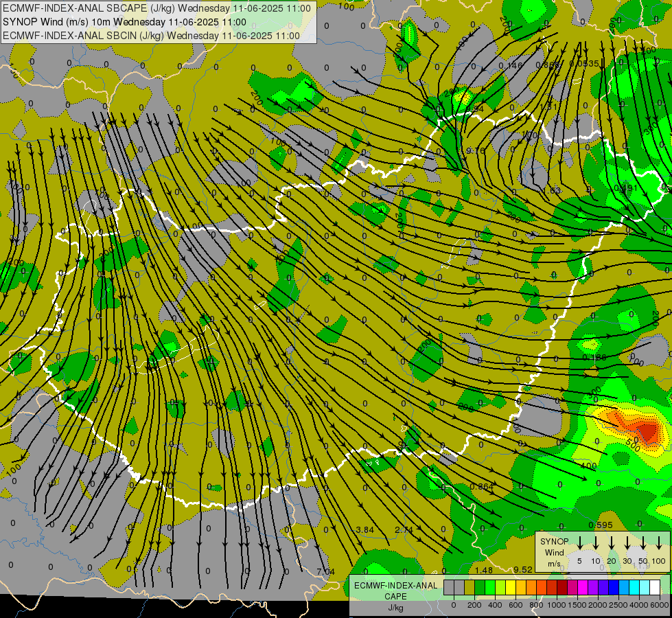Pick the white swatch at legend end

click(654, 587)
